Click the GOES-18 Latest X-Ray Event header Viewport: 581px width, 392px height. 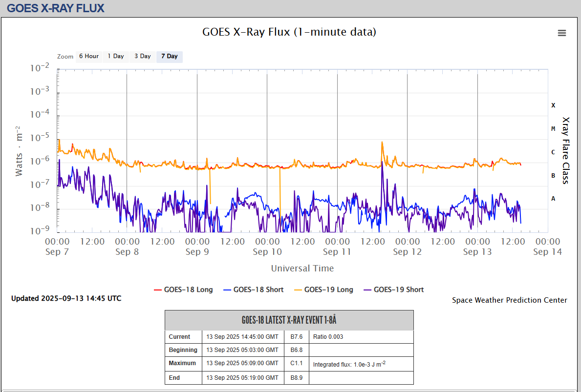[289, 320]
